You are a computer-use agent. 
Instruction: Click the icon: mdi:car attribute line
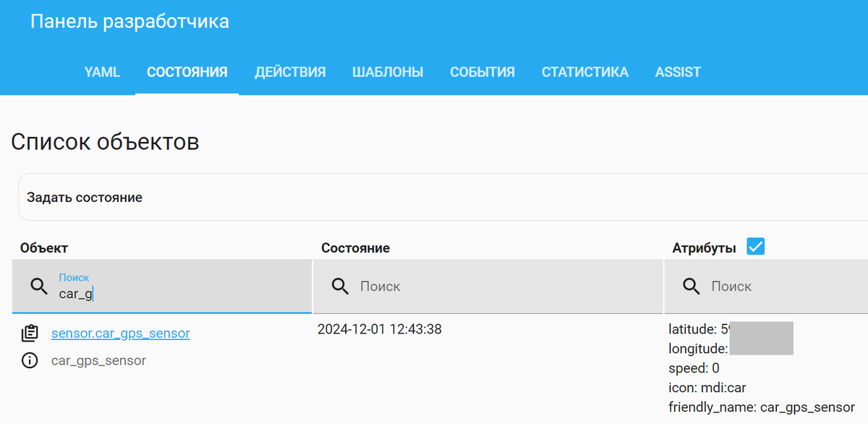tap(707, 388)
